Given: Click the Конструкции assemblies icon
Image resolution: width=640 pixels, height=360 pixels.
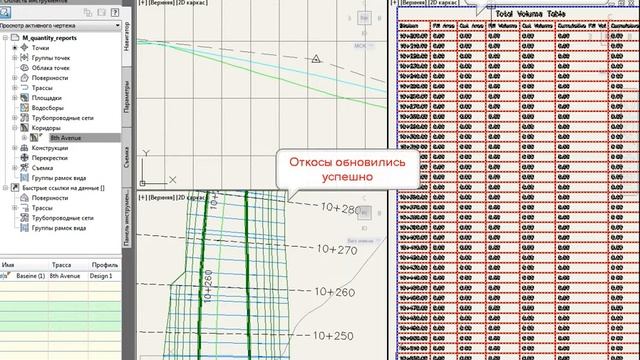Looking at the screenshot, I should [x=24, y=148].
